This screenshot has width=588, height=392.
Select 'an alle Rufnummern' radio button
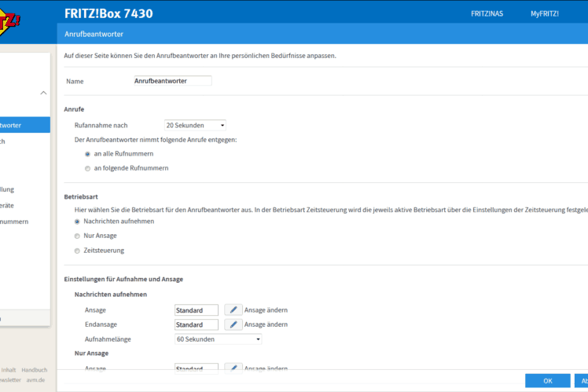87,154
